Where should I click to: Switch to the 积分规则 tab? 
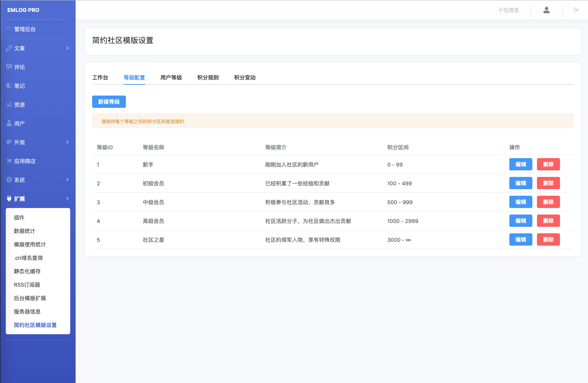coord(208,78)
